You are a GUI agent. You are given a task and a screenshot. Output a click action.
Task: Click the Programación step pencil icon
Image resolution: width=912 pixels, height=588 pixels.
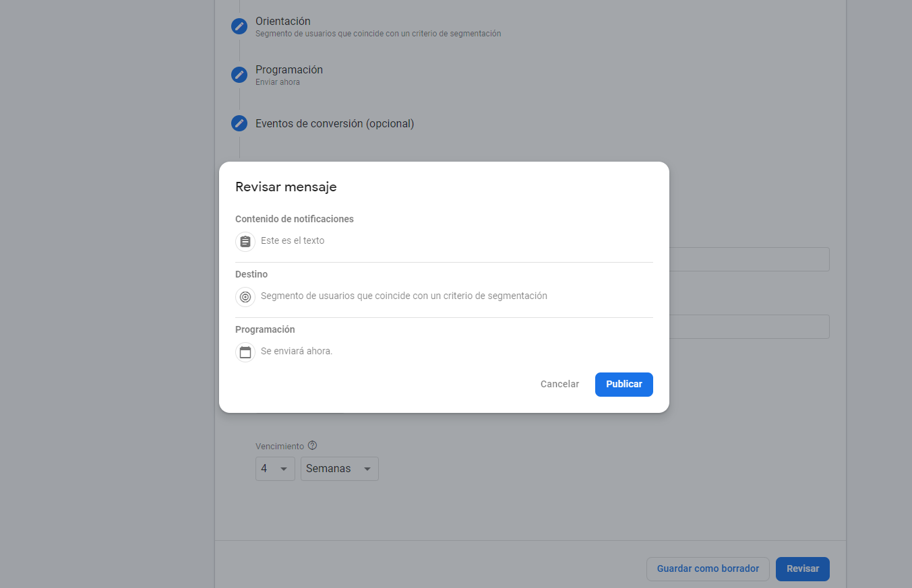point(239,75)
